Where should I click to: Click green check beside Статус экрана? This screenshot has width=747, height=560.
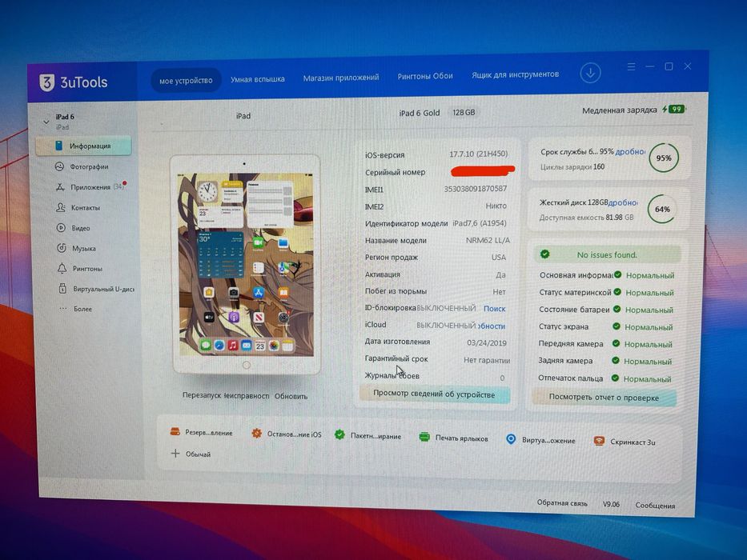[616, 326]
